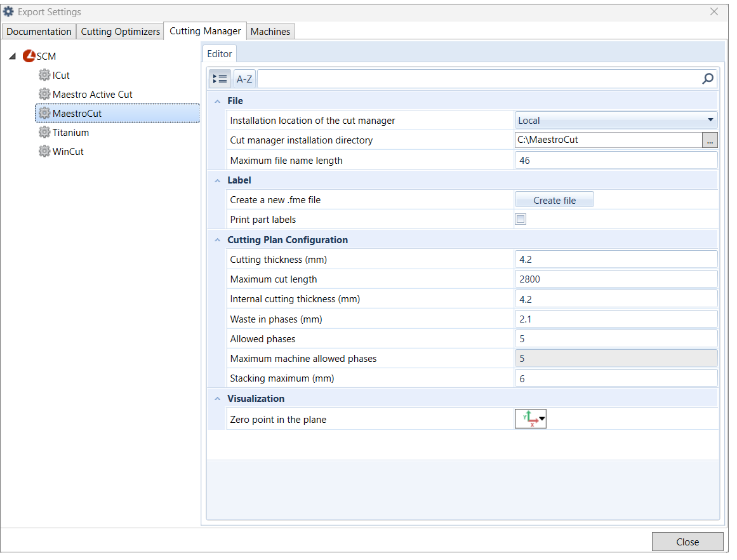The height and width of the screenshot is (560, 737).
Task: Select WinCut in the tree
Action: point(68,151)
